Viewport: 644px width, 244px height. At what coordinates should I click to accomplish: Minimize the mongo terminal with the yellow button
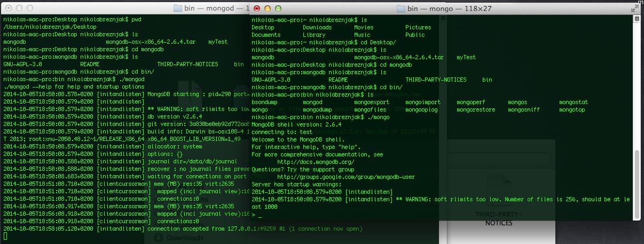[x=267, y=8]
